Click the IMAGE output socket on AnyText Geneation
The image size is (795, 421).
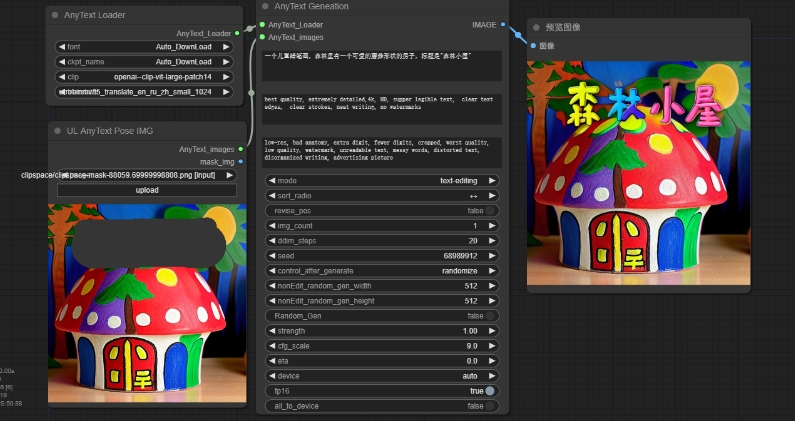point(503,24)
